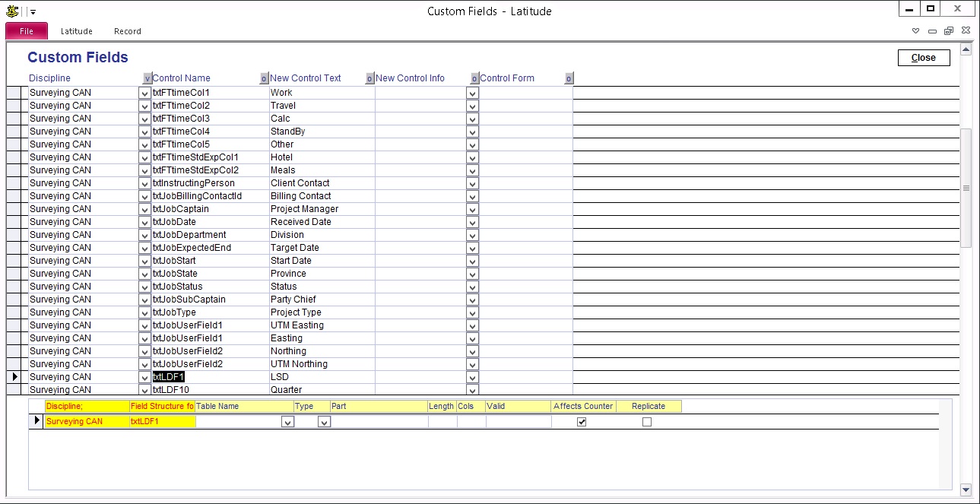
Task: Uncheck the Affects Counter checkbox
Action: tap(582, 422)
